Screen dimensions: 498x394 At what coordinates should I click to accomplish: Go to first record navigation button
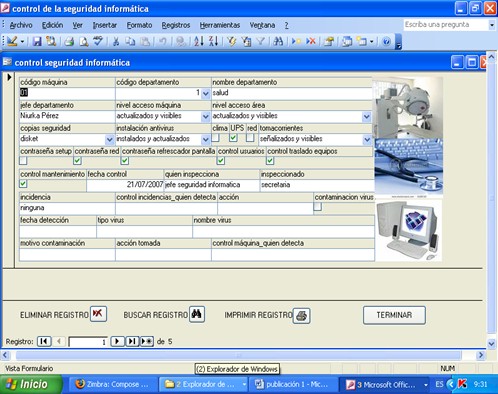[x=44, y=341]
